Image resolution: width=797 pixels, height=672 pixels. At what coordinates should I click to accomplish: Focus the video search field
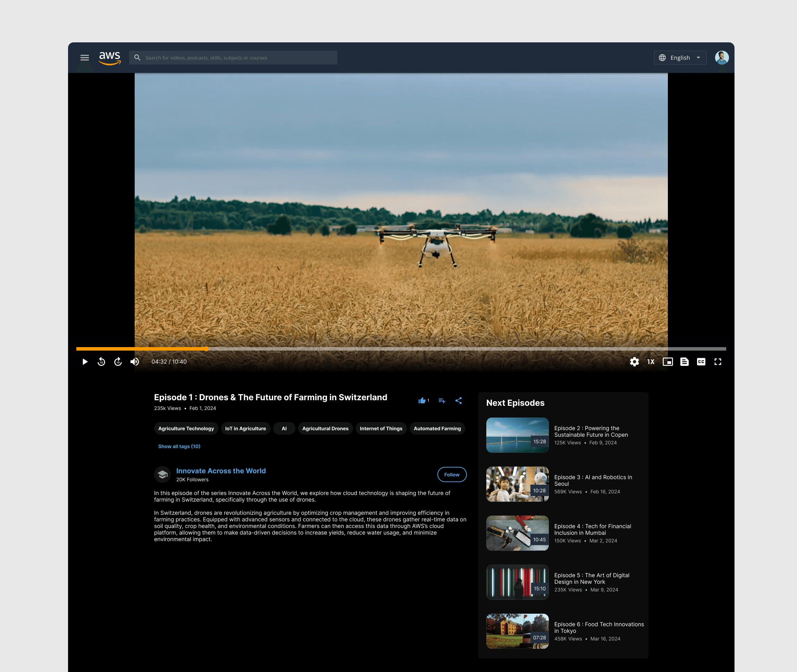click(x=233, y=58)
